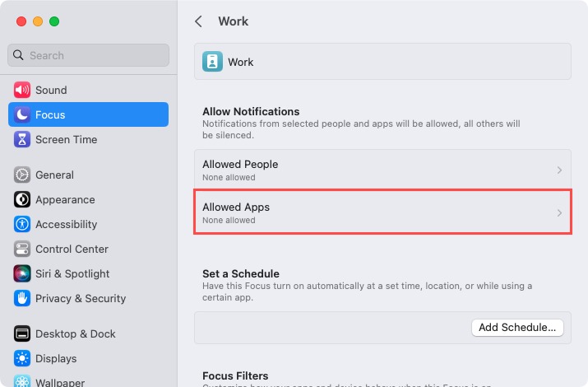Click Add Schedule button
Viewport: 588px width, 387px height.
[517, 328]
